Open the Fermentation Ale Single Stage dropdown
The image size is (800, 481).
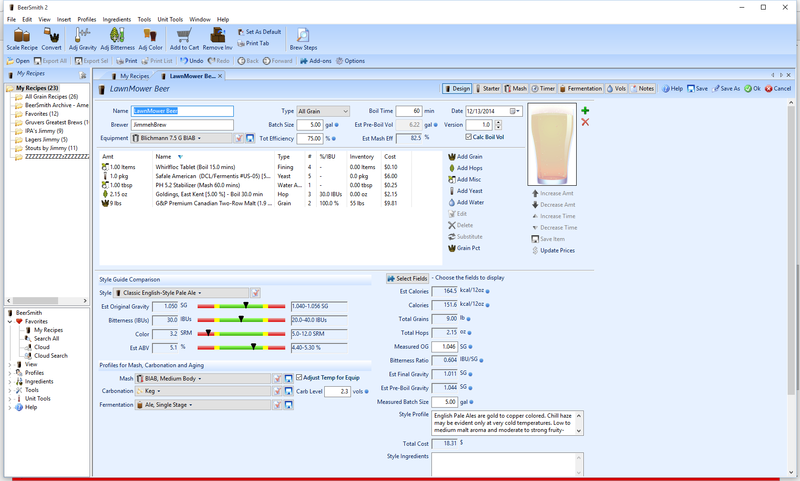[x=203, y=404]
